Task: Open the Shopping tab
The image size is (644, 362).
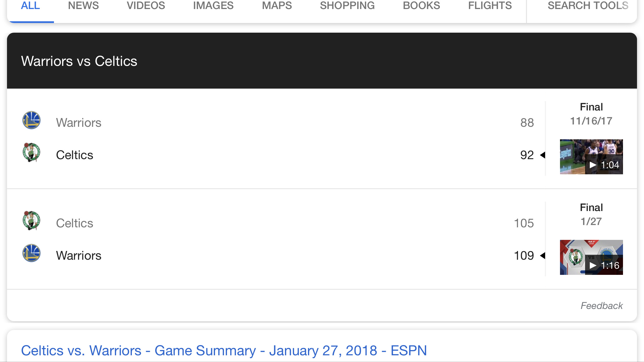Action: pos(347,6)
